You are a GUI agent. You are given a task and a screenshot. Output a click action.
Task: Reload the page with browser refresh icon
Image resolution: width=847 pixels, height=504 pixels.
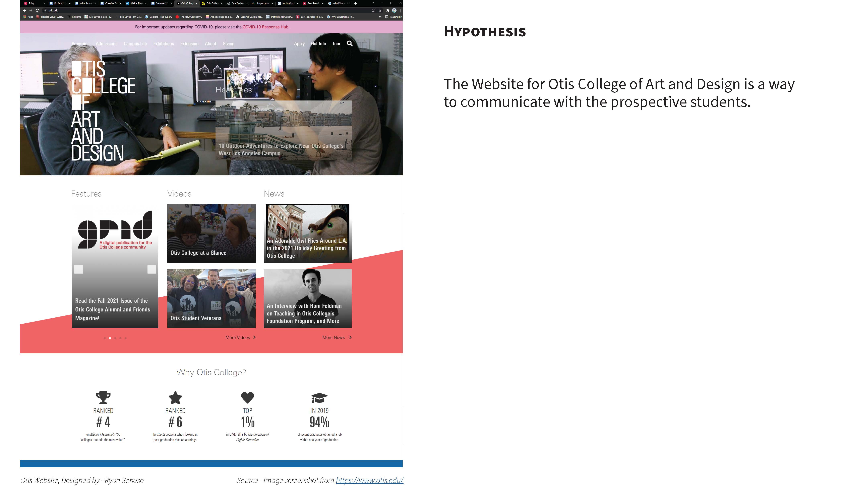pos(37,10)
